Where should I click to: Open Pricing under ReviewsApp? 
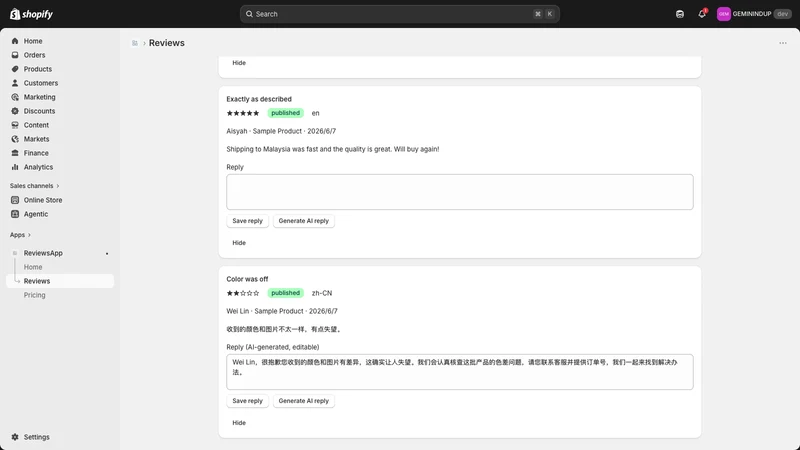[34, 295]
